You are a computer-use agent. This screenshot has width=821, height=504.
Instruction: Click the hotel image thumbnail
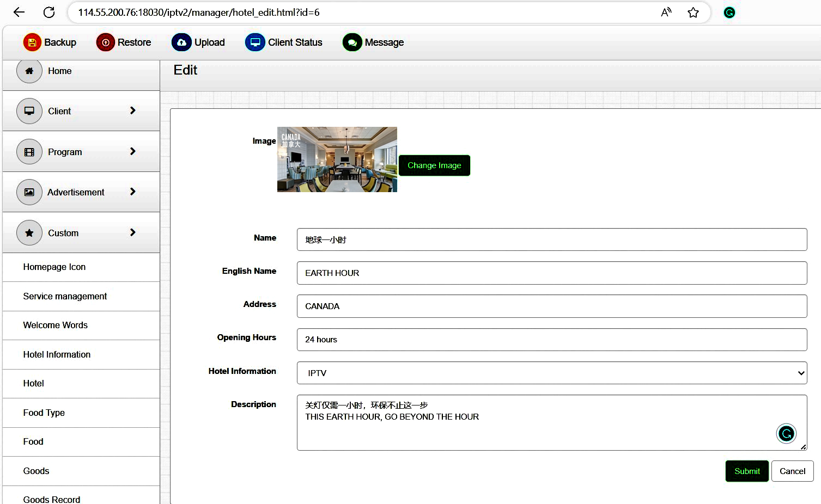click(337, 159)
